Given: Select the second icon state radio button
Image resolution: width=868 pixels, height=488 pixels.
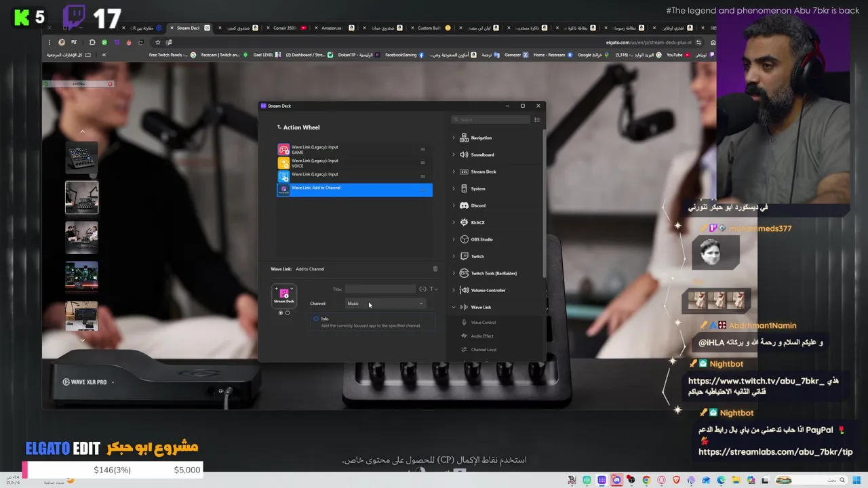Looking at the screenshot, I should tap(288, 312).
